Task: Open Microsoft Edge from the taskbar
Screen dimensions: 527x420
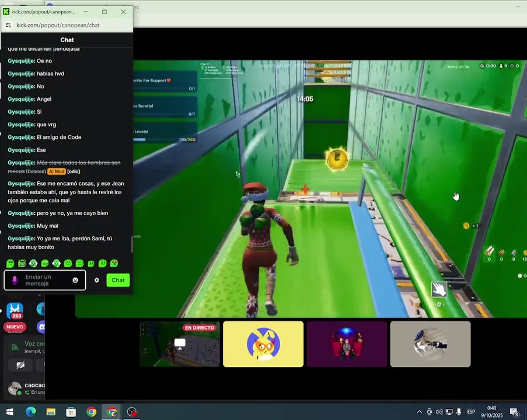Action: pos(31,412)
